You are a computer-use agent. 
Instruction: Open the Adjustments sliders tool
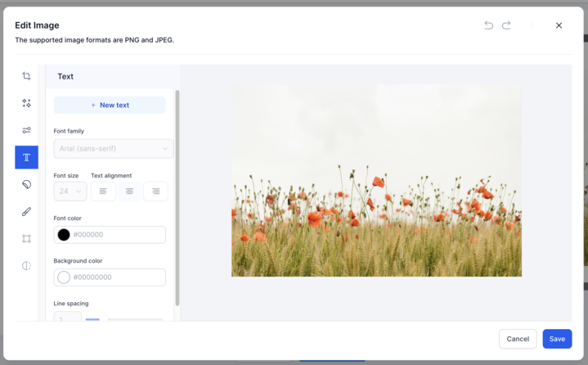click(x=26, y=130)
